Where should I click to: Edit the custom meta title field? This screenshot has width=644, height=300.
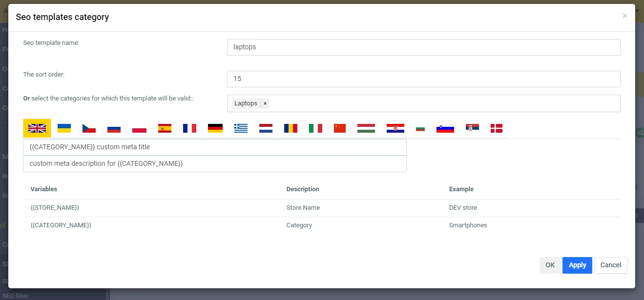click(x=214, y=147)
